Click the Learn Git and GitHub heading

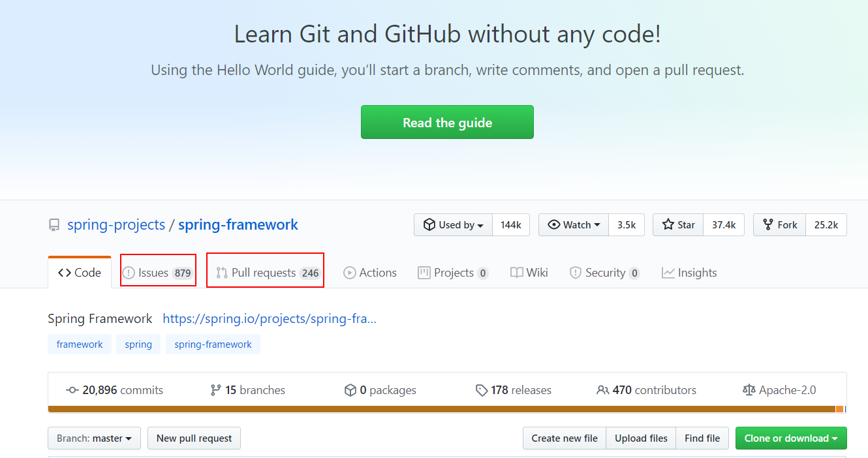(x=447, y=34)
